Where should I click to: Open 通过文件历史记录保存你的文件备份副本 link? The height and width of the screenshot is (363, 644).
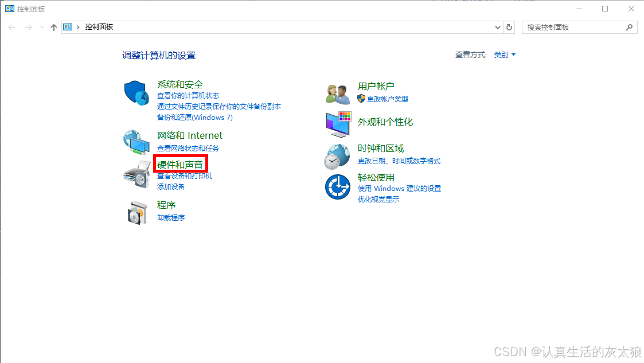click(x=219, y=106)
